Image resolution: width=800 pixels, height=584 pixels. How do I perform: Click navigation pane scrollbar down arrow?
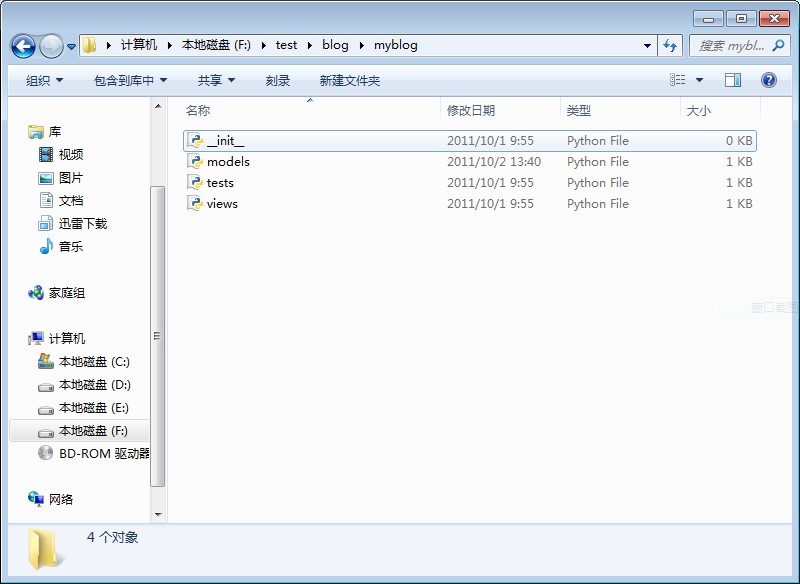(x=158, y=515)
